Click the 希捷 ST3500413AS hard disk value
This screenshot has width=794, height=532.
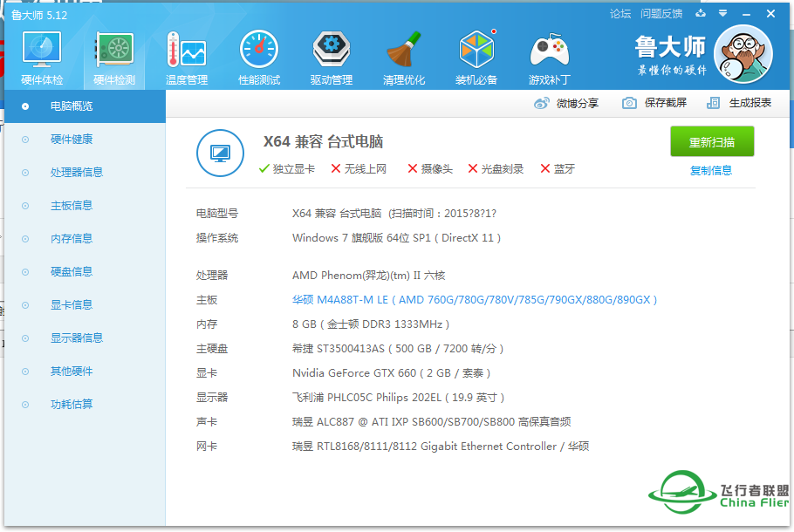pyautogui.click(x=398, y=349)
